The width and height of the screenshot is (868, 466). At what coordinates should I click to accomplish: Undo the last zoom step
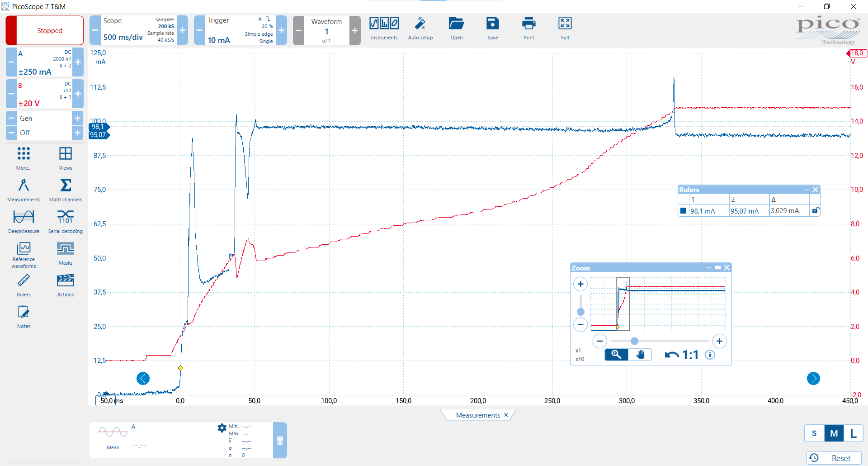point(671,355)
